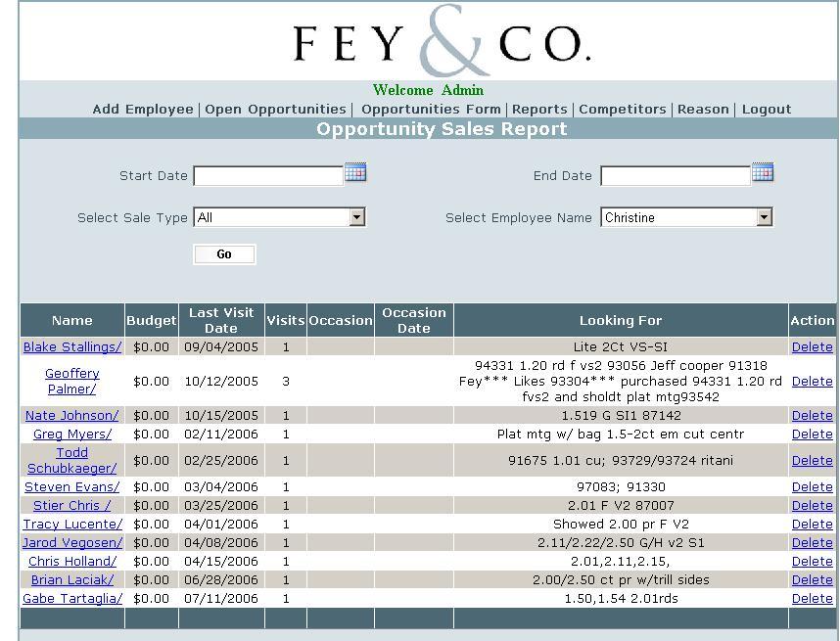Select the Competitors menu link
Viewport: 840px width, 641px height.
click(x=623, y=110)
